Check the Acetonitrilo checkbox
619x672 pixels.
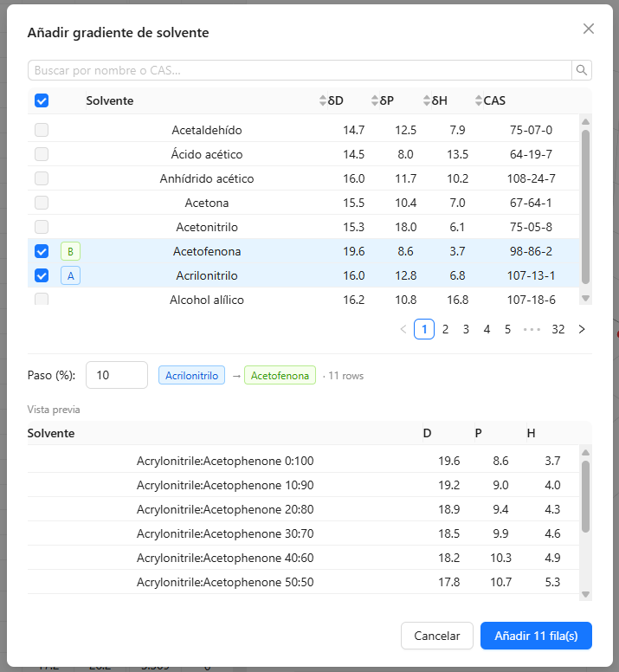[42, 227]
